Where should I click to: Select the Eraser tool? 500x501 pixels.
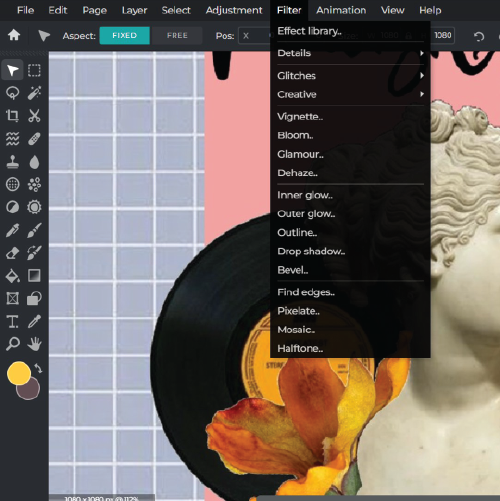(13, 253)
